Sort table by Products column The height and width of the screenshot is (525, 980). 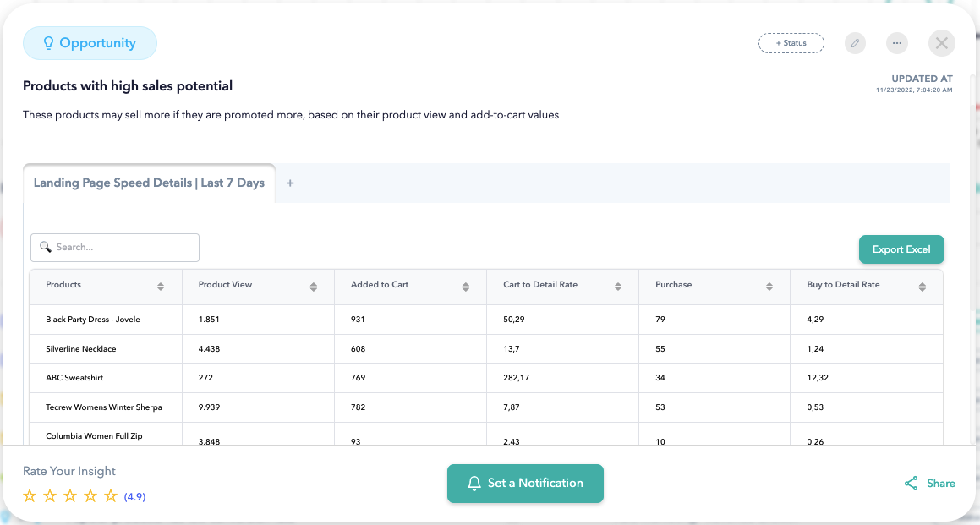[x=161, y=287]
